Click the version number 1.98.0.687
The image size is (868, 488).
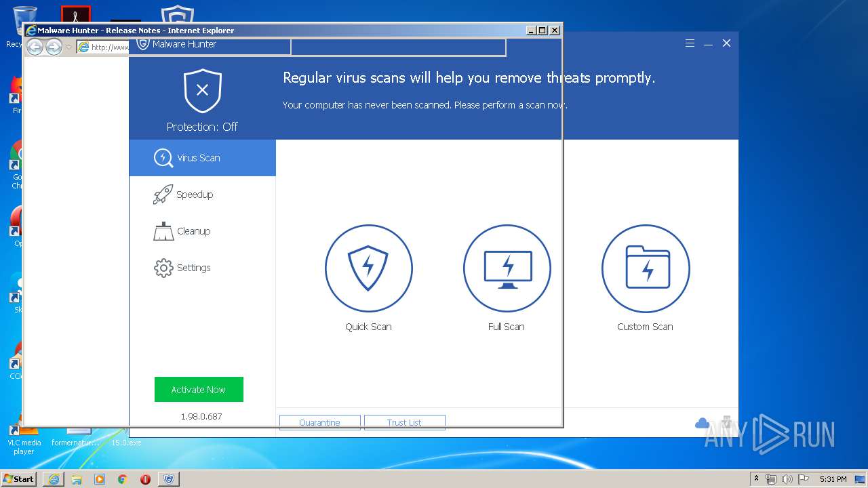click(201, 416)
